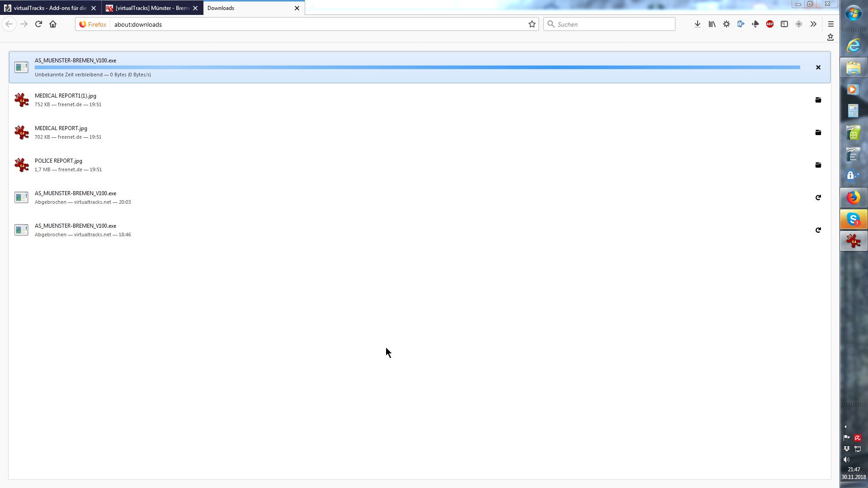The width and height of the screenshot is (868, 488).
Task: Open the Firefox hamburger menu
Action: coord(830,24)
